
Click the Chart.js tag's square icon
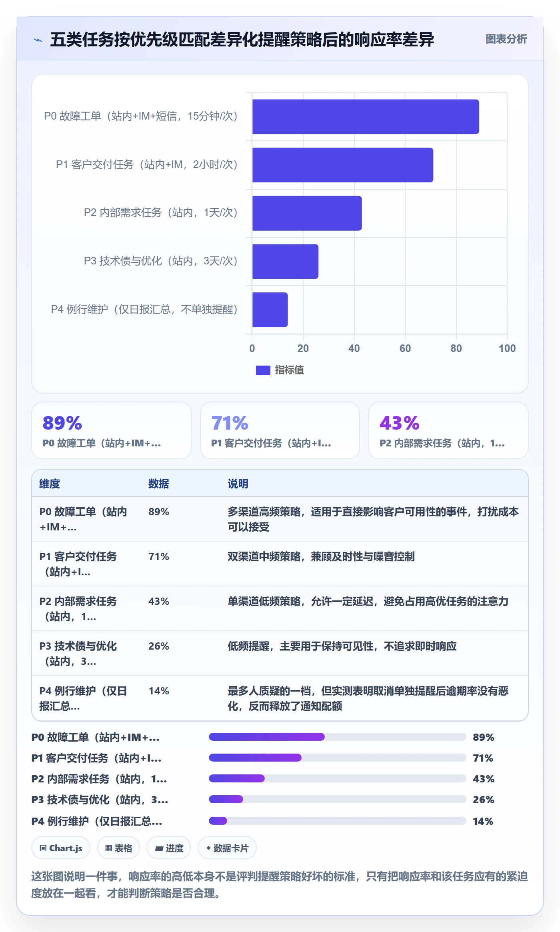[x=43, y=848]
